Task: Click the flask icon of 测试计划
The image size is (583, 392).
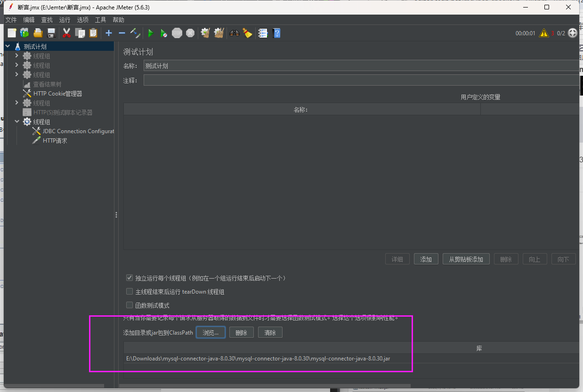Action: point(18,47)
